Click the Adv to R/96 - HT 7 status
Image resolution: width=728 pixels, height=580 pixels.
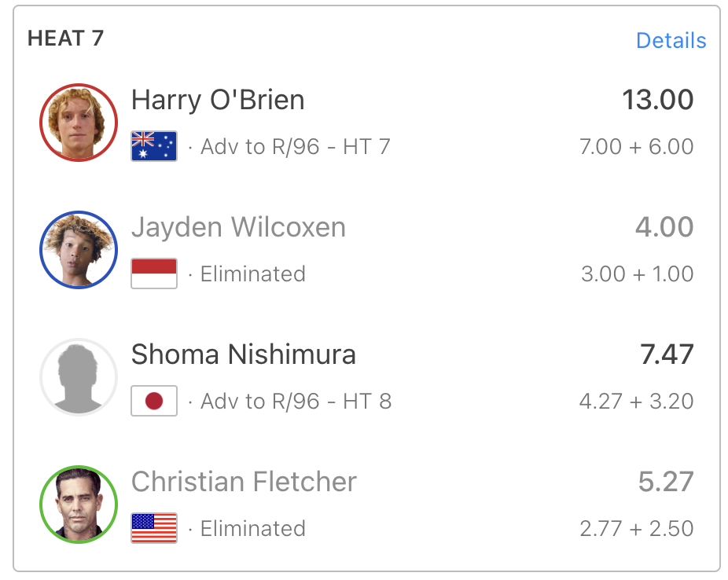point(295,147)
